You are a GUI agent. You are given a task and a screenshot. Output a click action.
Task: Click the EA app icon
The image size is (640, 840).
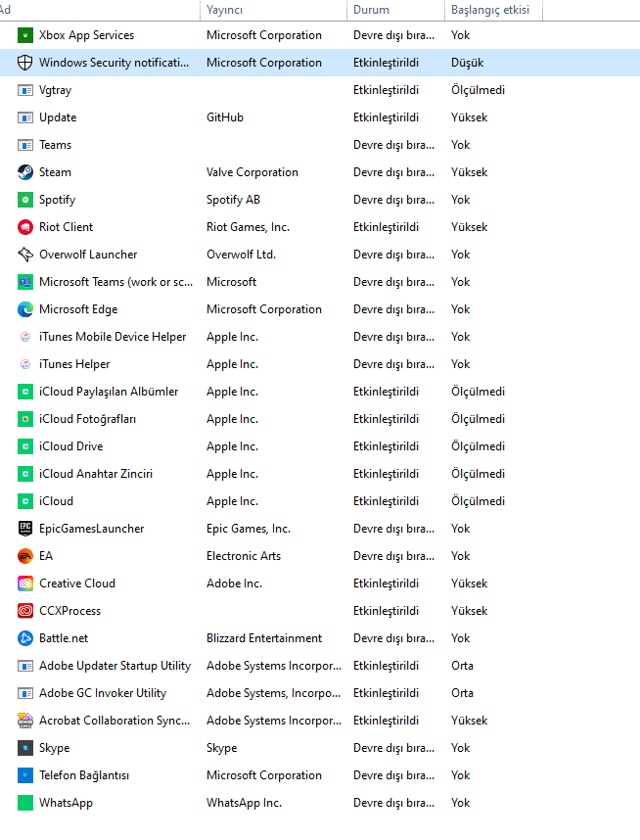pyautogui.click(x=25, y=556)
